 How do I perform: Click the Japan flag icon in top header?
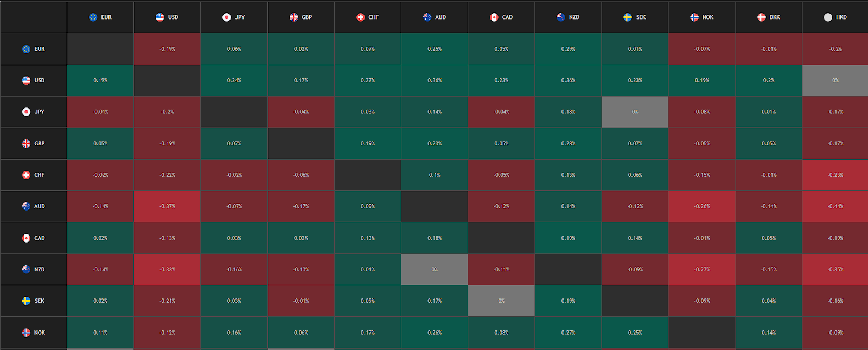pos(227,17)
